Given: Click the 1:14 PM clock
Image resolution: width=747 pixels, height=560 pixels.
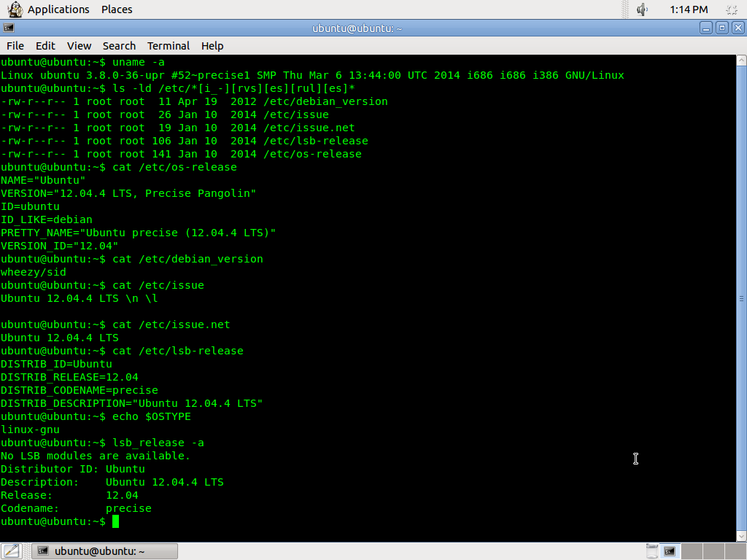Looking at the screenshot, I should point(689,9).
